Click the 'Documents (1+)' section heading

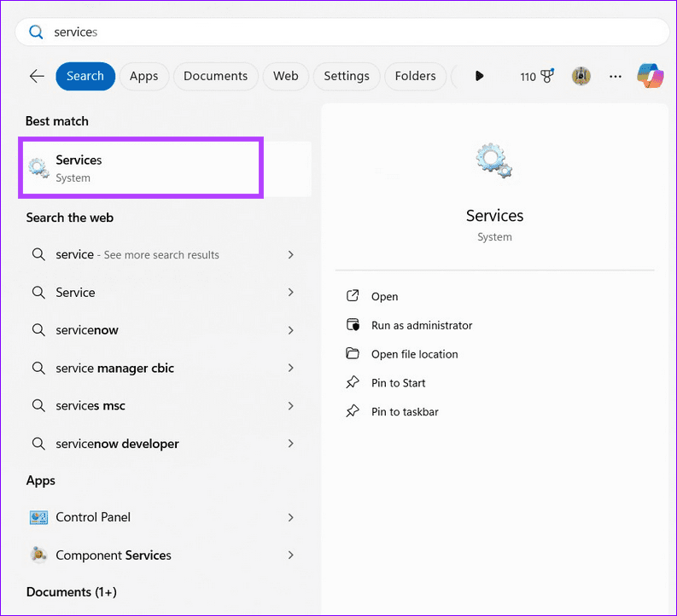(x=72, y=592)
